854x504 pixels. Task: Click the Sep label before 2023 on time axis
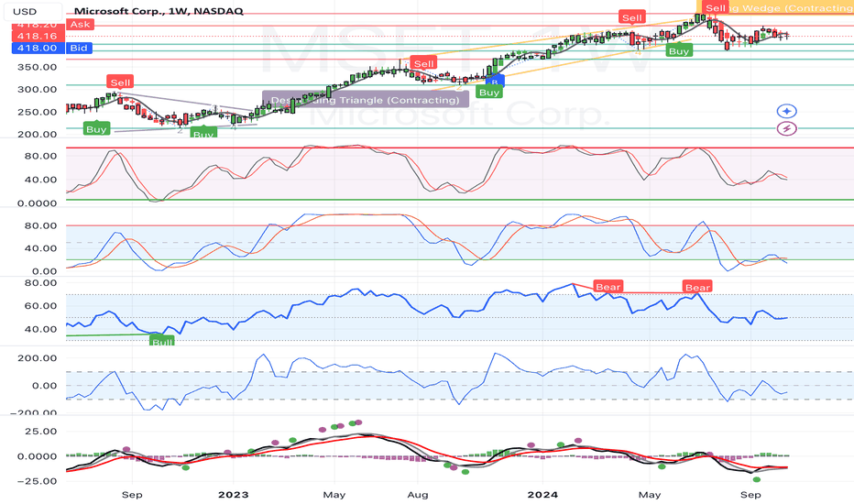(x=132, y=494)
